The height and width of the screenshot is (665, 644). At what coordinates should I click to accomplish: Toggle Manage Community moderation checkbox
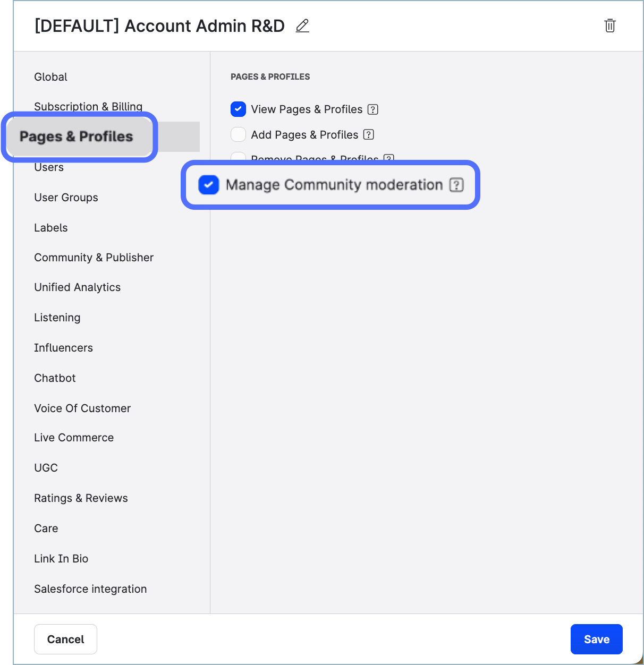209,185
